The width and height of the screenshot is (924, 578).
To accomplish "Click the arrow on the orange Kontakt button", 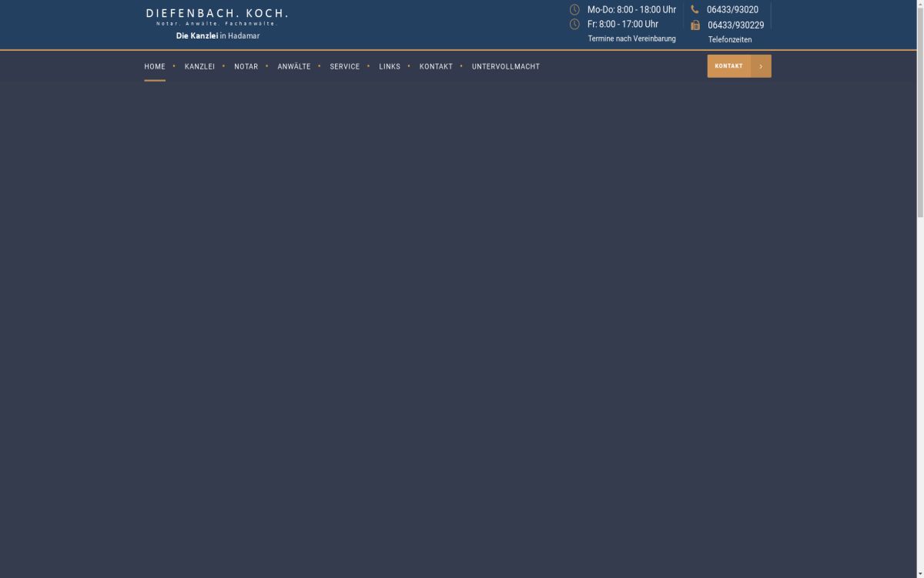I will pos(761,66).
